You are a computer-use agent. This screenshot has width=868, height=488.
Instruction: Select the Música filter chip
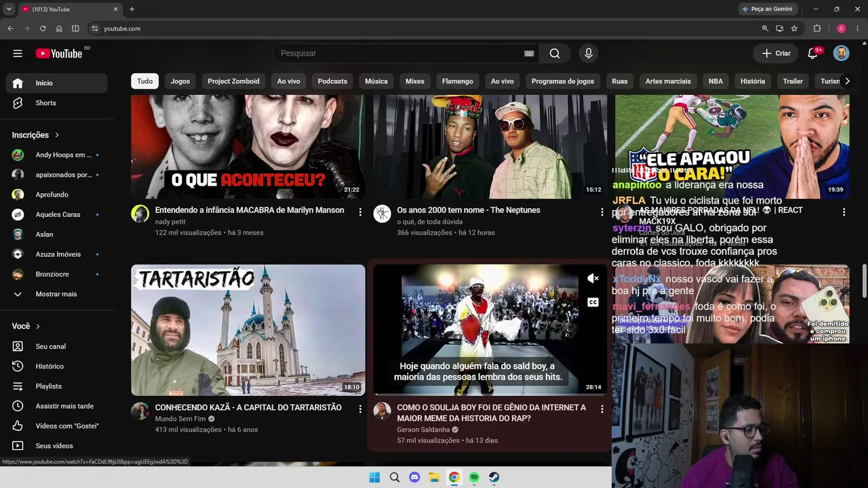tap(376, 81)
